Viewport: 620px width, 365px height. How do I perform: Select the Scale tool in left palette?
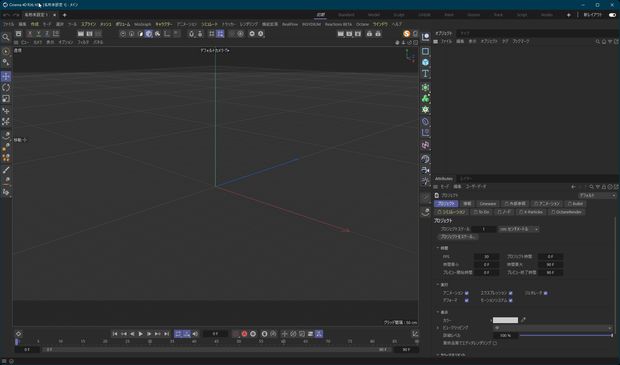[6, 99]
